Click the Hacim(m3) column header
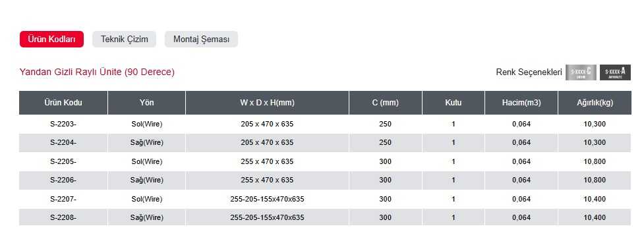Viewport: 644px width, 247px height. pyautogui.click(x=521, y=103)
